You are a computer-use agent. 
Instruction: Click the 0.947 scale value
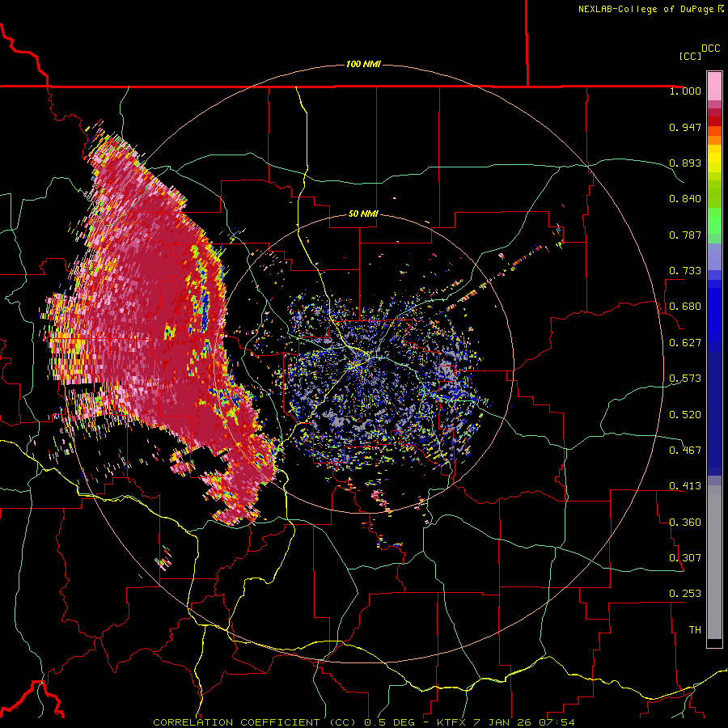[x=685, y=127]
